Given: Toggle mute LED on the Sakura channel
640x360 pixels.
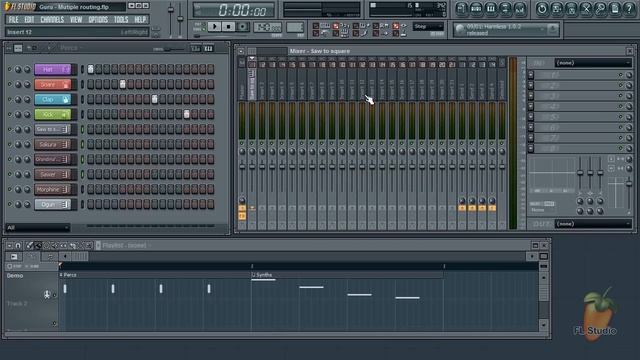Looking at the screenshot, I should (x=10, y=144).
